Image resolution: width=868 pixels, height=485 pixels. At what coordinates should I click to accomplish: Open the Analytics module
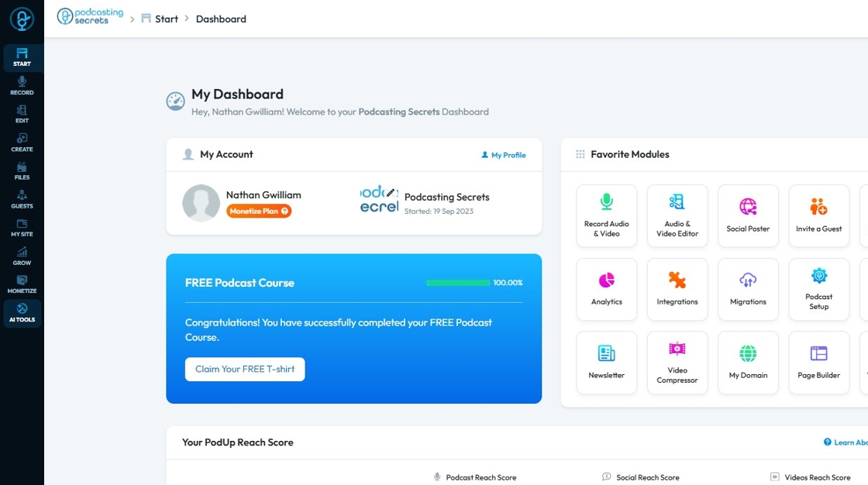click(607, 289)
